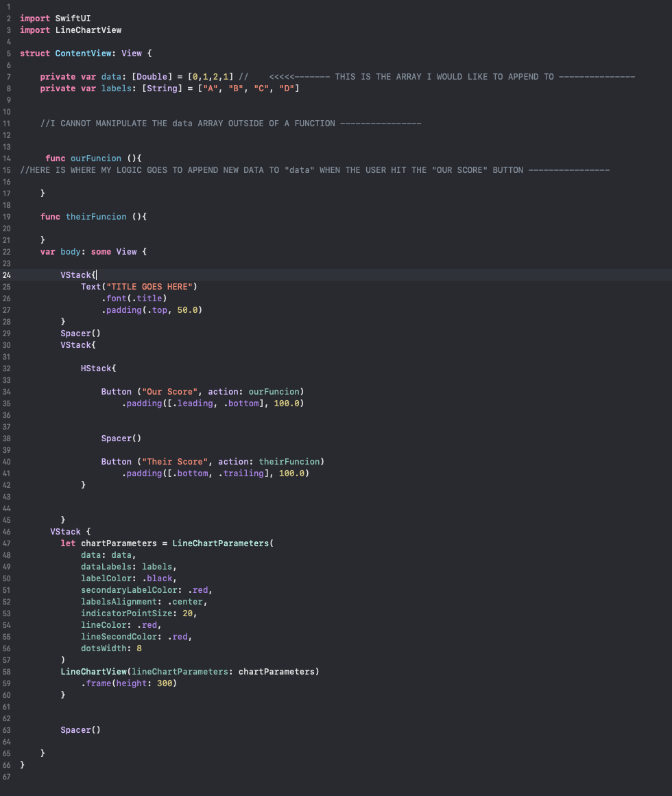Click ourFuncion in the func definition
Image resolution: width=672 pixels, height=796 pixels.
pos(95,159)
